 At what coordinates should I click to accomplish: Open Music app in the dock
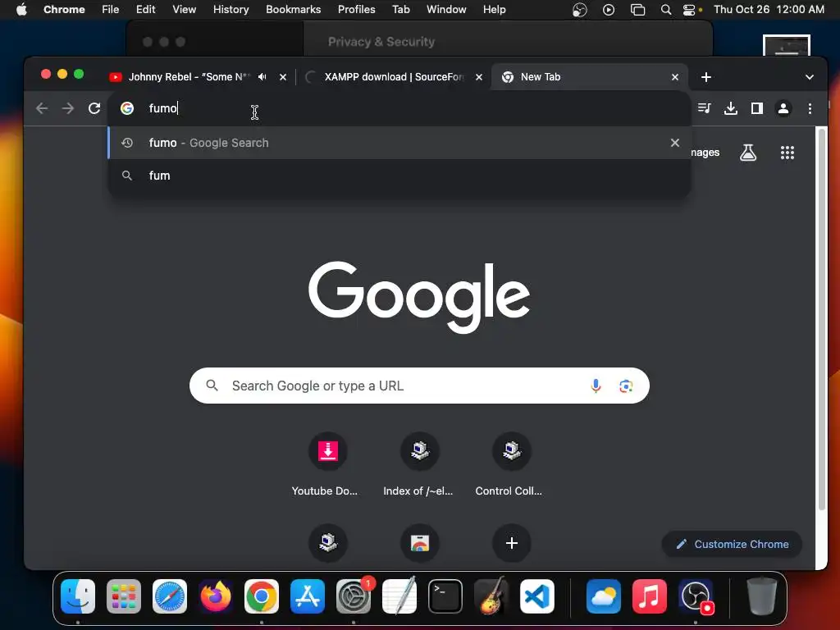tap(650, 596)
